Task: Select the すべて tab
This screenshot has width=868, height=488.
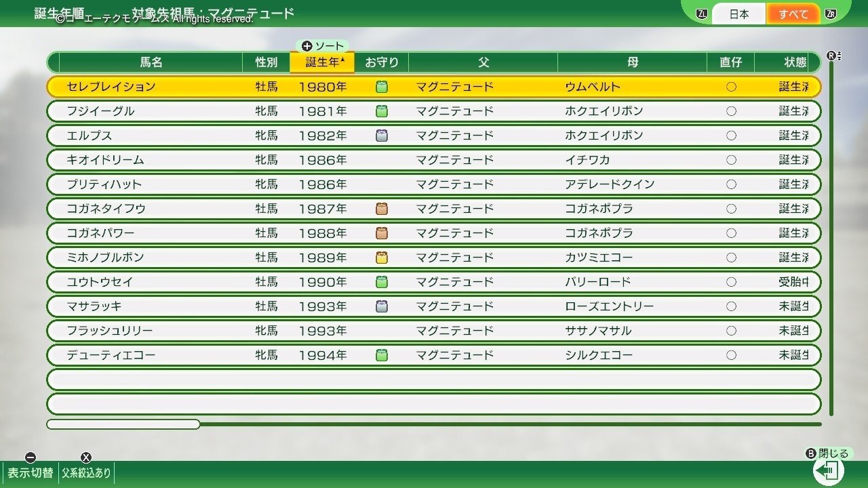Action: pos(793,13)
